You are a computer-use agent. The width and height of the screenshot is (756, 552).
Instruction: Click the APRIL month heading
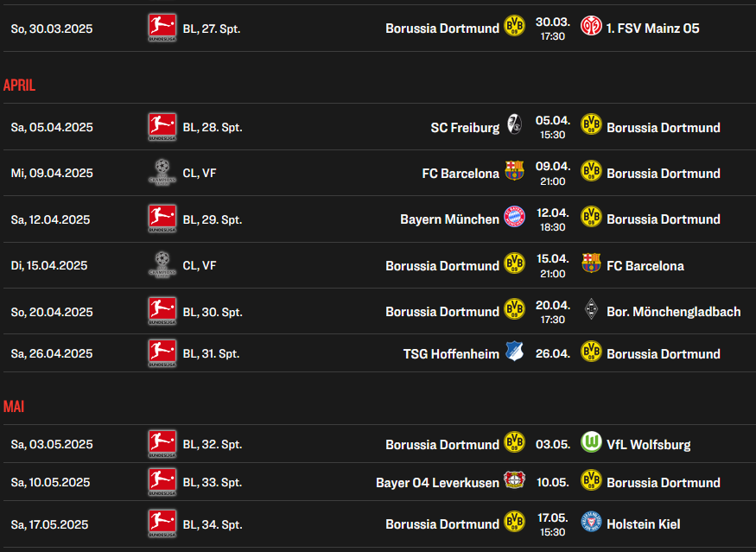[x=19, y=86]
